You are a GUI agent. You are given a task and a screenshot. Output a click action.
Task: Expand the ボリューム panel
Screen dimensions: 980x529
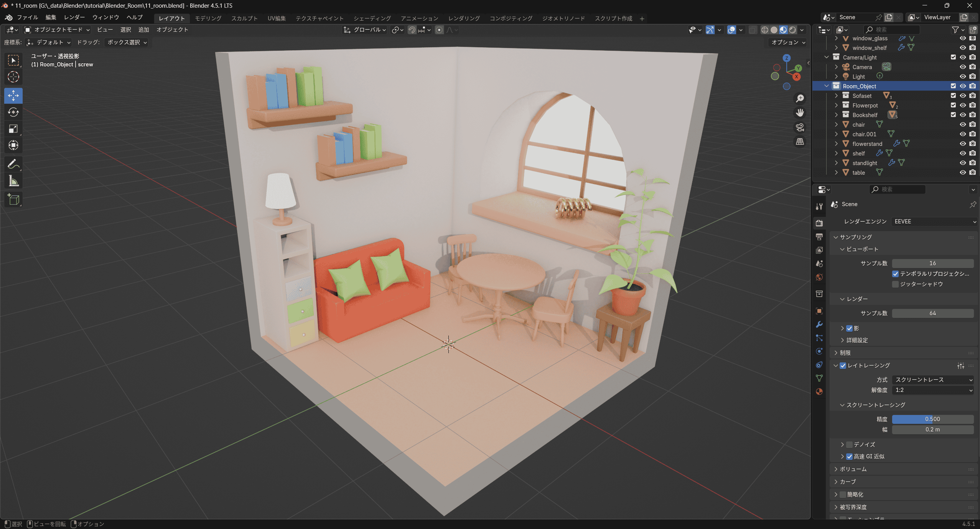pos(852,469)
